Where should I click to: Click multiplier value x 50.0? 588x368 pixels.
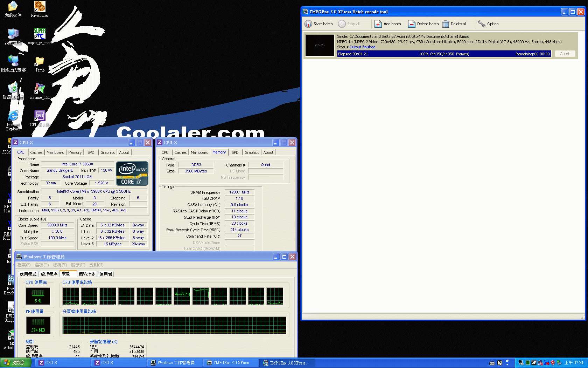(x=57, y=232)
